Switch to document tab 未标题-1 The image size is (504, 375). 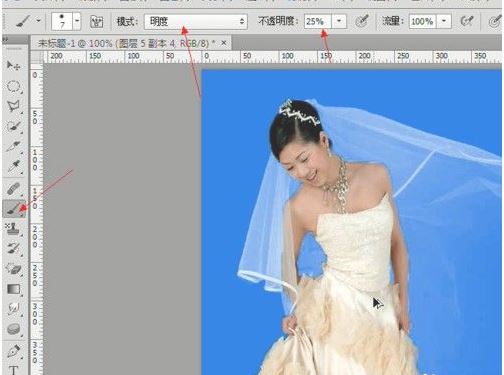126,43
